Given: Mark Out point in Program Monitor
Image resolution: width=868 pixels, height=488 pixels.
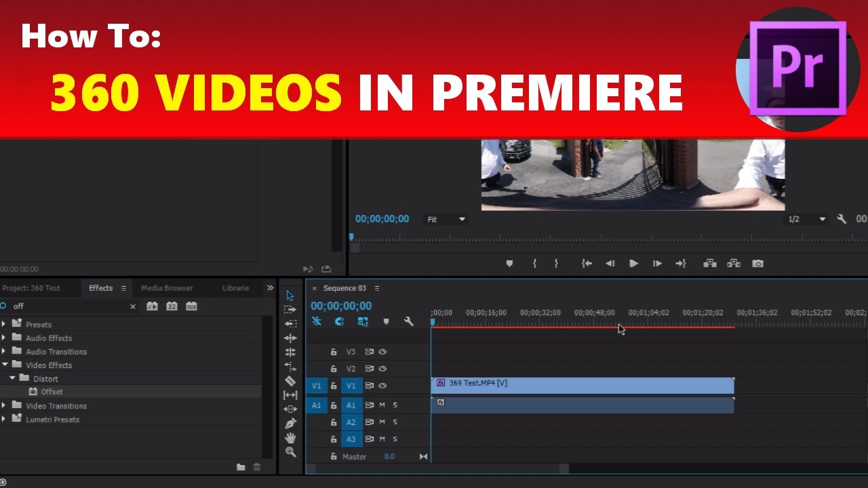Looking at the screenshot, I should click(556, 264).
